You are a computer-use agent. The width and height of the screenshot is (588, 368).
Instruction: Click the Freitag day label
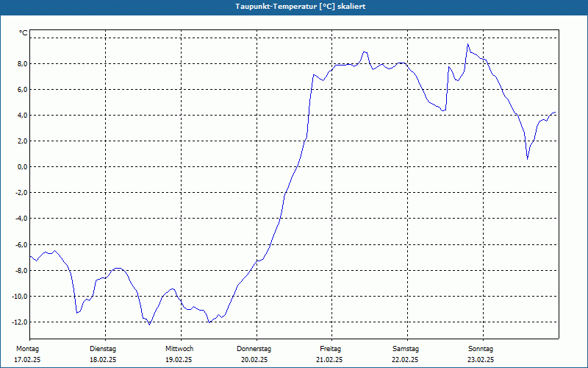point(330,349)
